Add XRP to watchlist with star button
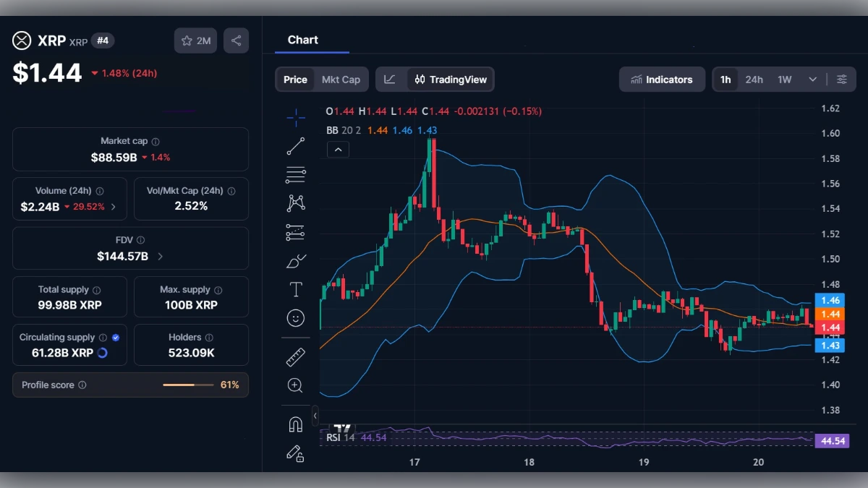 click(195, 40)
